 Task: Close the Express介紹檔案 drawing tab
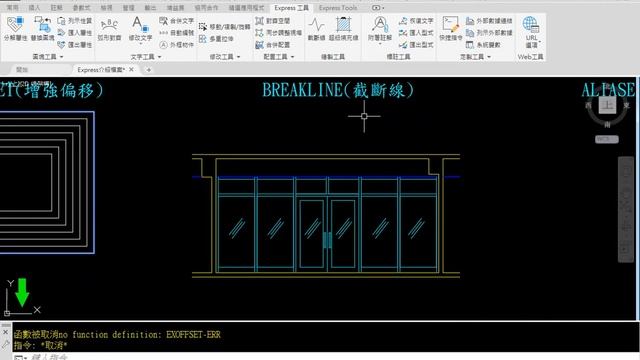131,70
